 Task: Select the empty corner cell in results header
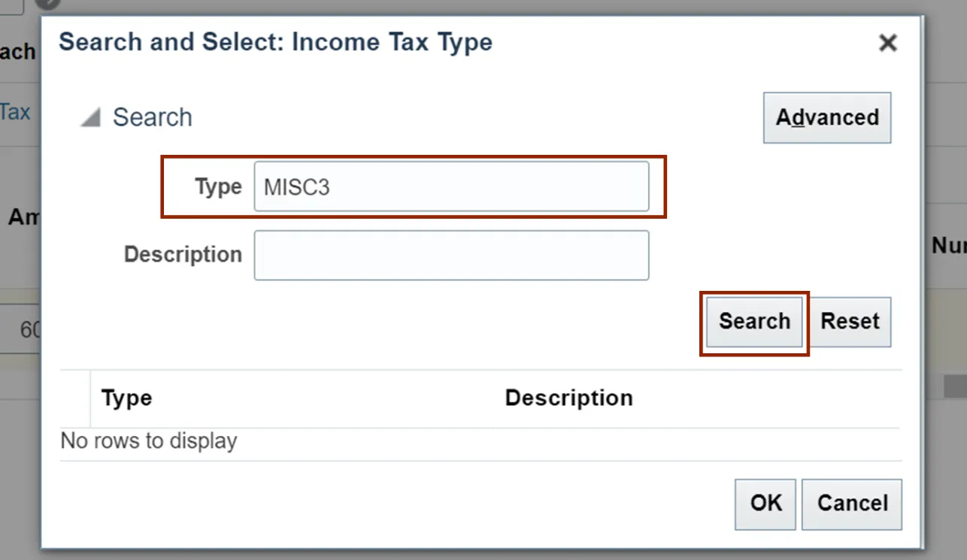pyautogui.click(x=75, y=398)
